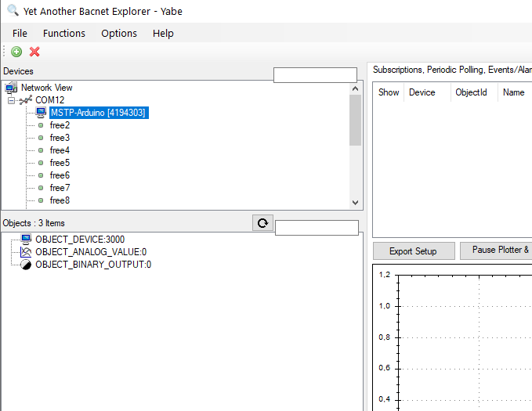Select the free5 tree entry
The height and width of the screenshot is (411, 532).
pos(60,163)
